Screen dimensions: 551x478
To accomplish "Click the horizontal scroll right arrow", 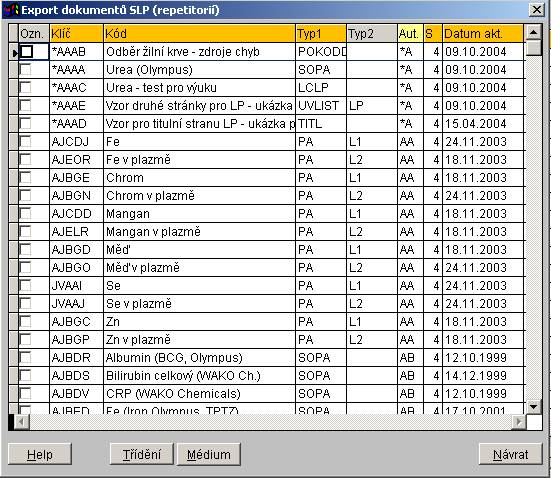I will click(519, 421).
